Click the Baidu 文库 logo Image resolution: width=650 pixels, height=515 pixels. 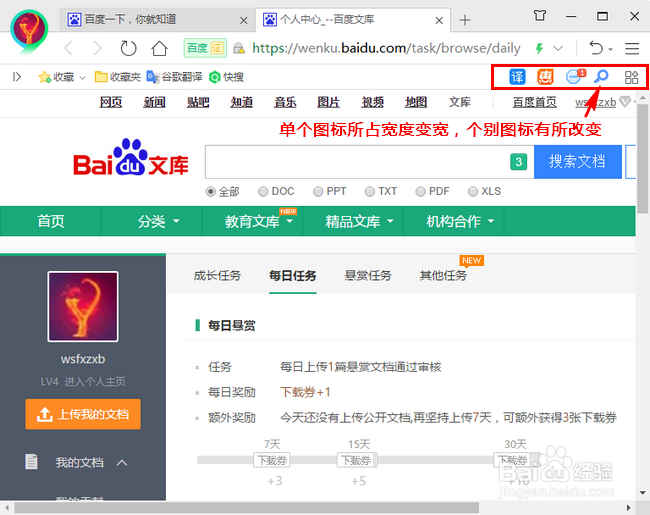point(131,158)
